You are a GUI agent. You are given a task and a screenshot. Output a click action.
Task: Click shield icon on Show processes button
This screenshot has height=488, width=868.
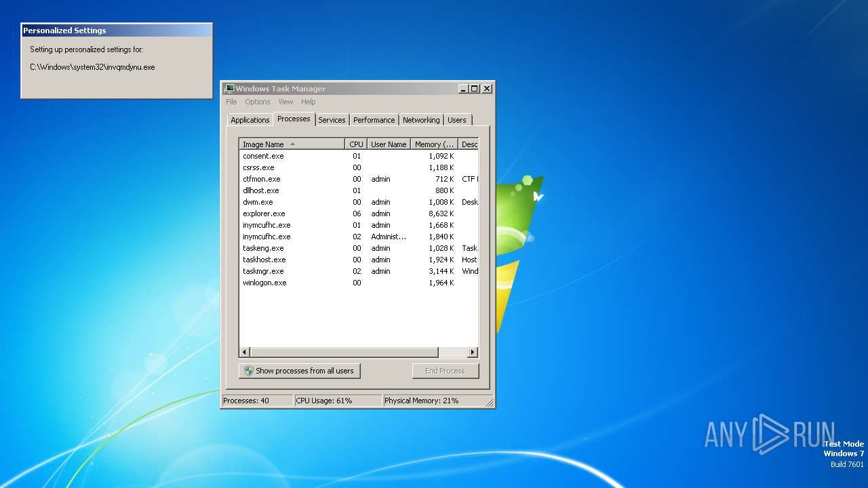point(249,371)
